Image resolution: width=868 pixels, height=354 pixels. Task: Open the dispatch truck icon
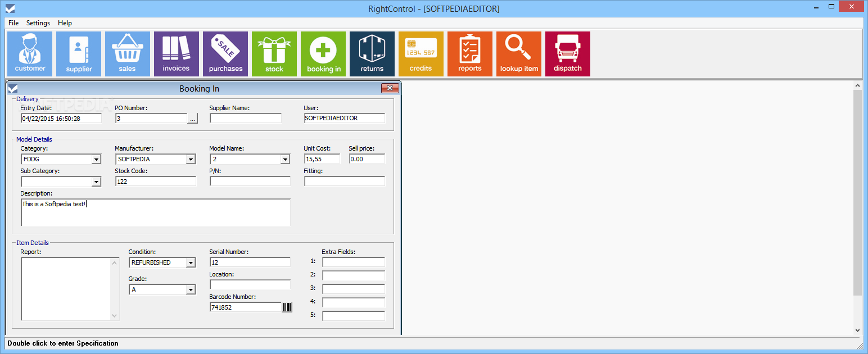point(568,54)
